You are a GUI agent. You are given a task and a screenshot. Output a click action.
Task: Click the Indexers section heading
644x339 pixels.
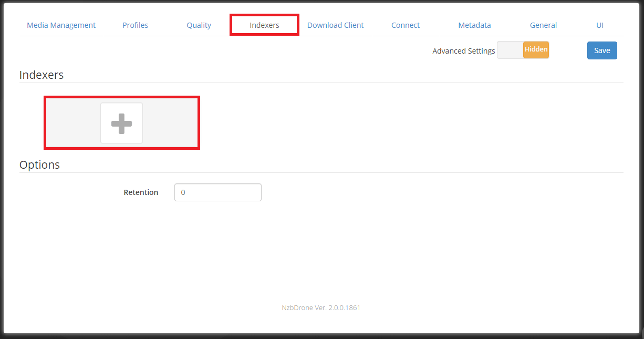click(41, 75)
